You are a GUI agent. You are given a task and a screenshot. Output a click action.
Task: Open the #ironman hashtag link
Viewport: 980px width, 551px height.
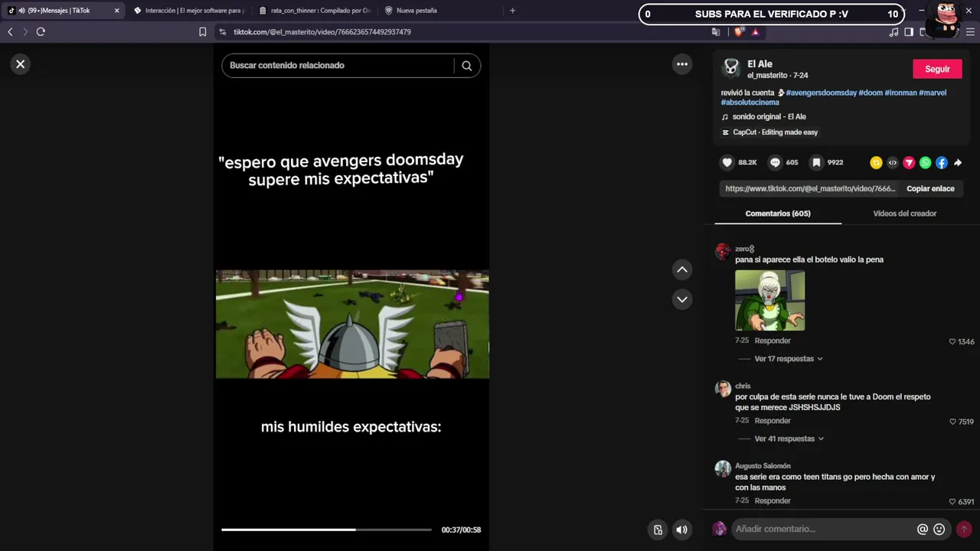click(900, 93)
